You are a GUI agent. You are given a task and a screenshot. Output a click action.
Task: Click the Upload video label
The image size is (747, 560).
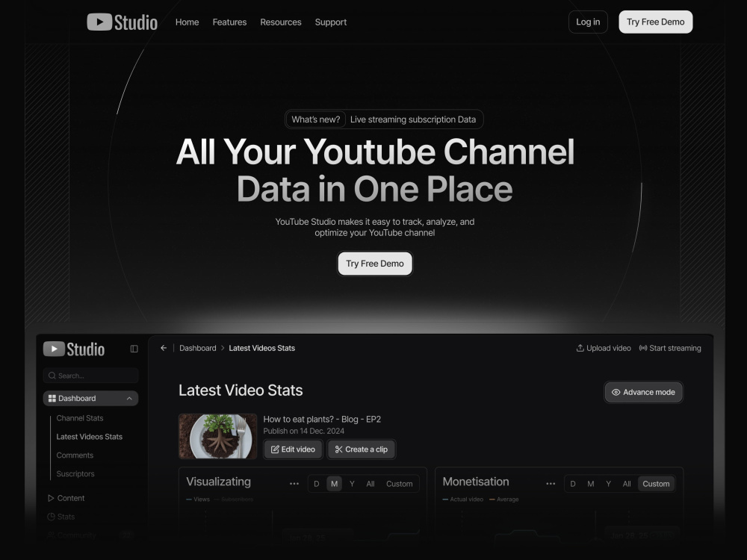pos(608,348)
